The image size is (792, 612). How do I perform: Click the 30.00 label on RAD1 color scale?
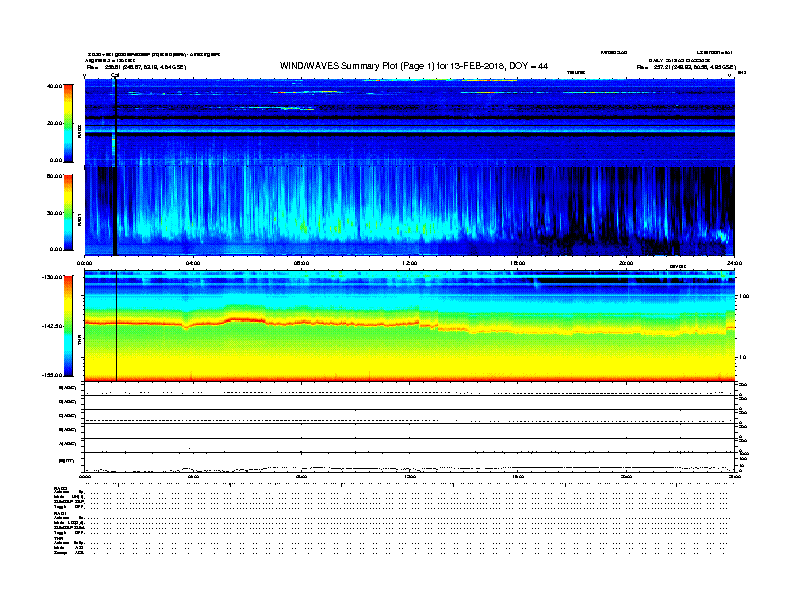pyautogui.click(x=54, y=213)
